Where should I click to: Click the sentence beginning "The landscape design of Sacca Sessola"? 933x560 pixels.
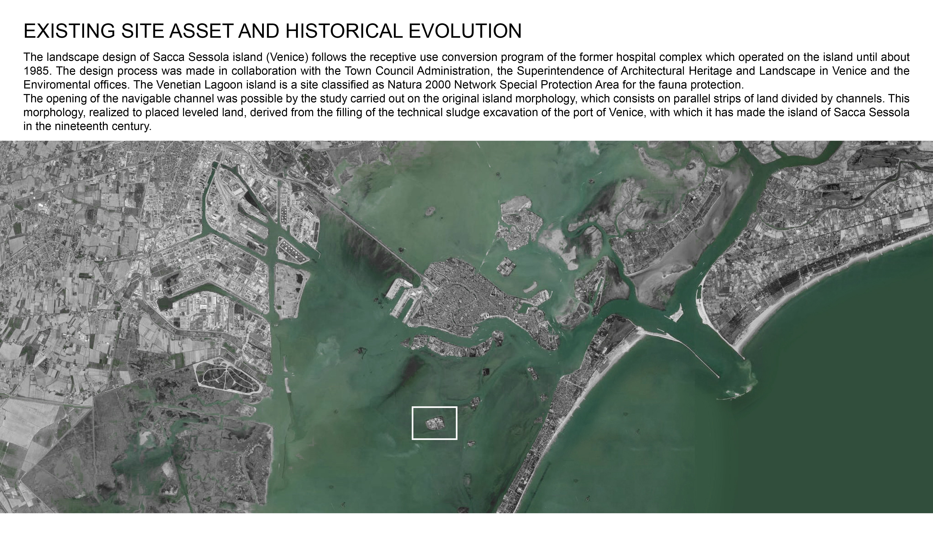pos(466,64)
